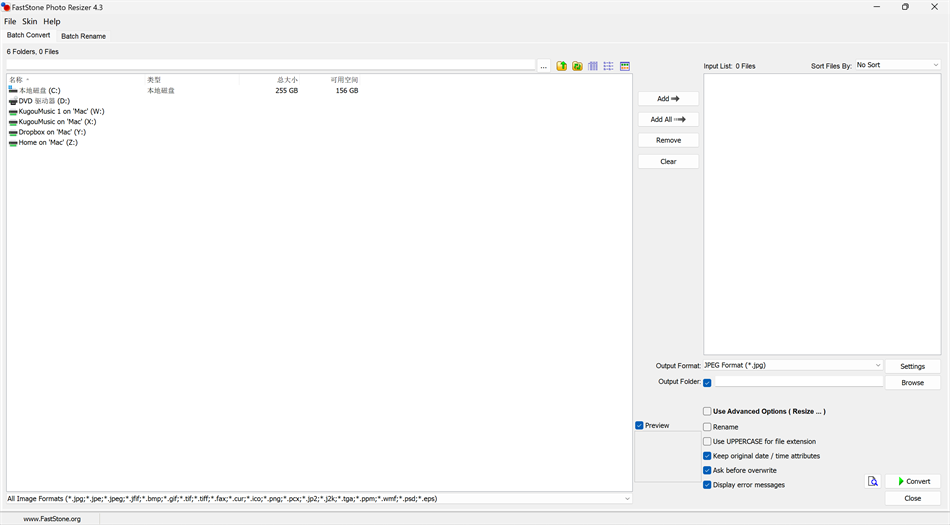Screen dimensions: 950x525
Task: Uncheck Display error messages
Action: (707, 485)
